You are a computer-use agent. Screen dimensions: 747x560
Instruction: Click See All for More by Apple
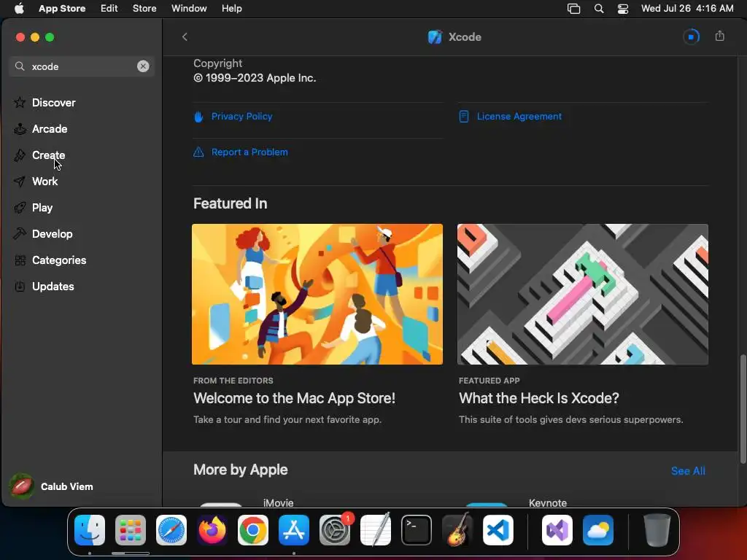(688, 471)
